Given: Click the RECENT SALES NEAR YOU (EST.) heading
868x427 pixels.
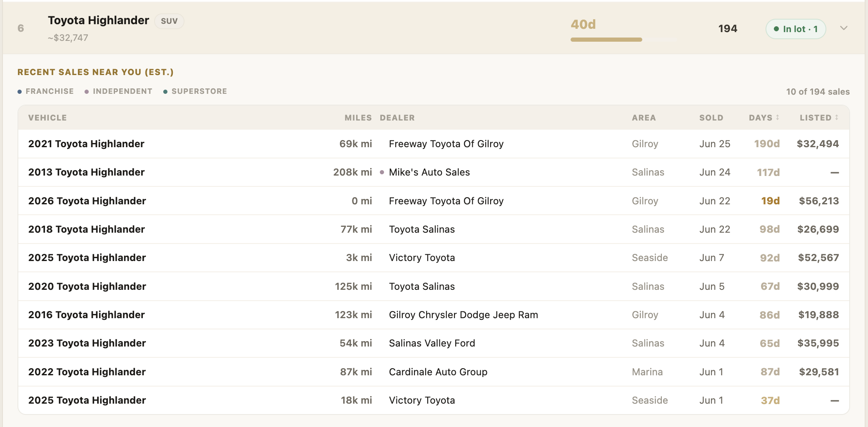Looking at the screenshot, I should tap(95, 72).
